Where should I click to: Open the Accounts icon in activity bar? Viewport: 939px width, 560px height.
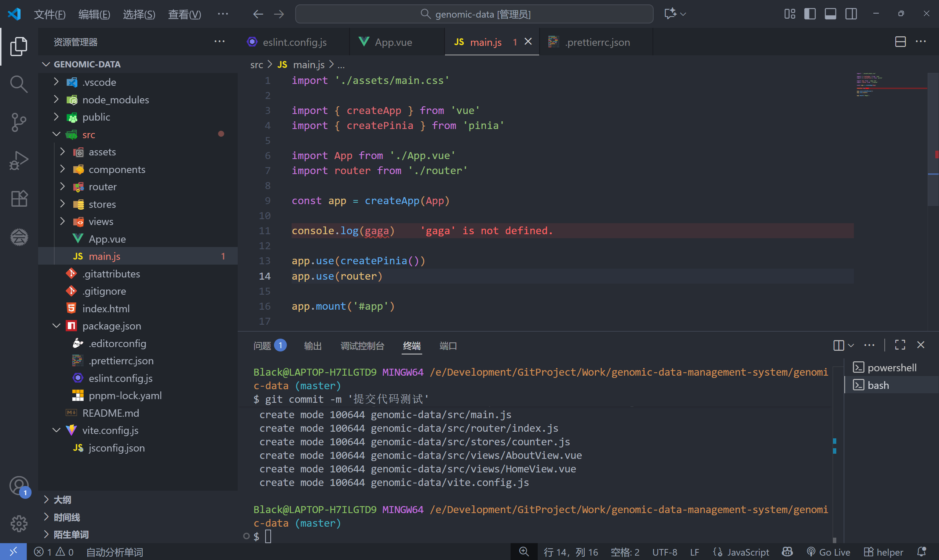tap(18, 486)
